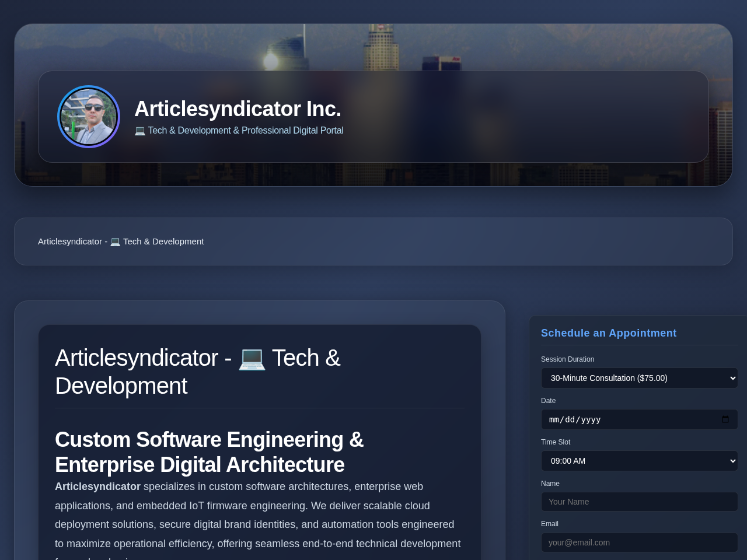Click the article title 'Articlesyndicator - Tech & Development'
This screenshot has height=560, width=747.
(198, 372)
